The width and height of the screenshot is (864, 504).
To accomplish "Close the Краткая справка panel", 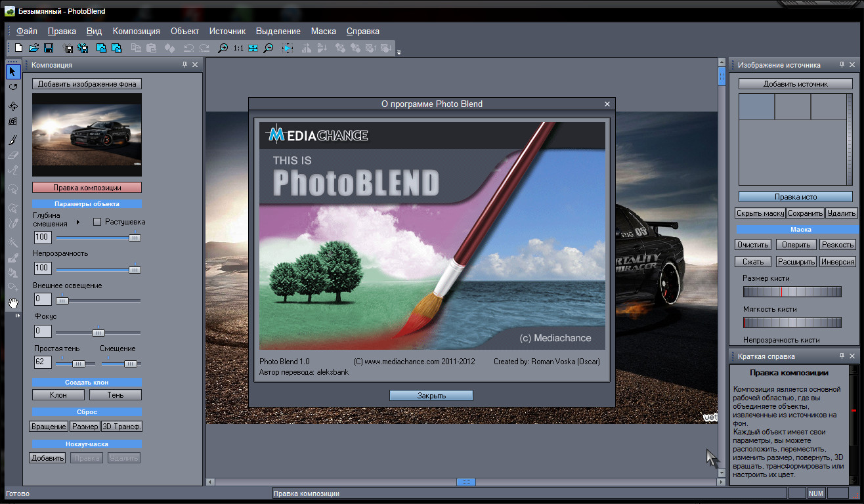I will 852,356.
